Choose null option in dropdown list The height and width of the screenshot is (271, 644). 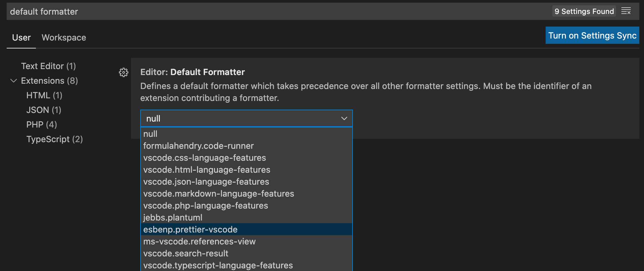[246, 134]
